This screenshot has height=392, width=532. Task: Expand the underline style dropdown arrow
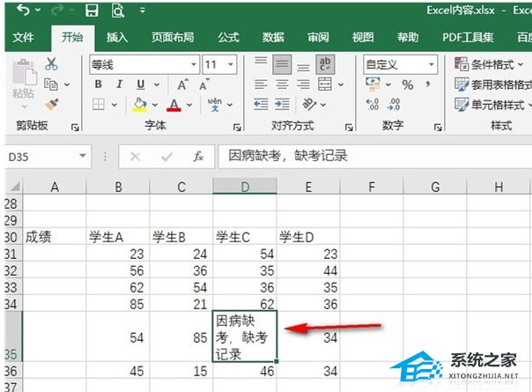pos(157,85)
